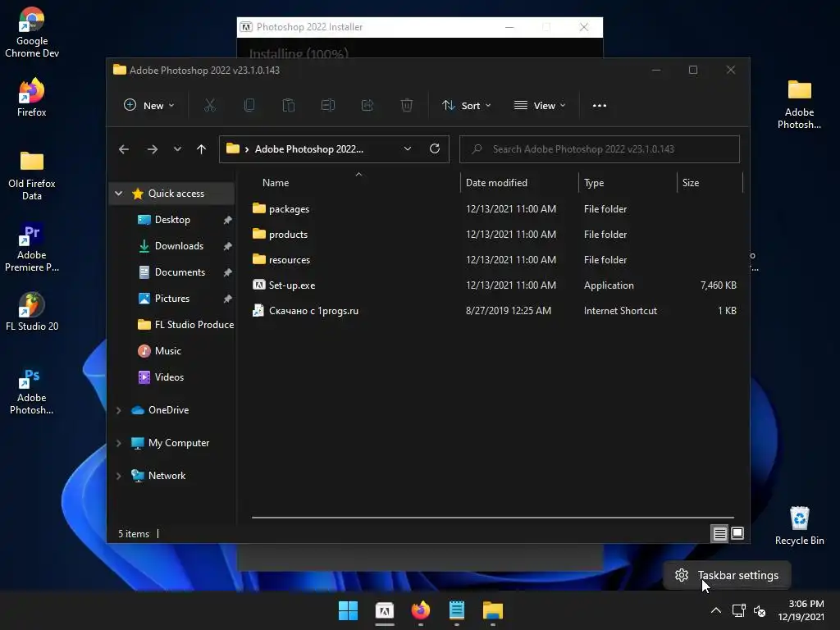Sort by the Size column header
The height and width of the screenshot is (630, 840).
click(710, 183)
